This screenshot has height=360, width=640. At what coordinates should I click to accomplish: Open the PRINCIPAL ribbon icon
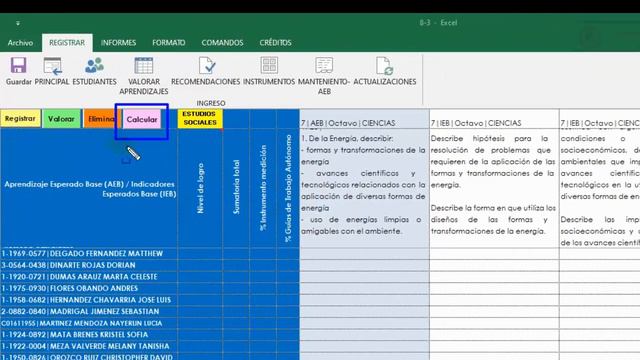tap(52, 66)
